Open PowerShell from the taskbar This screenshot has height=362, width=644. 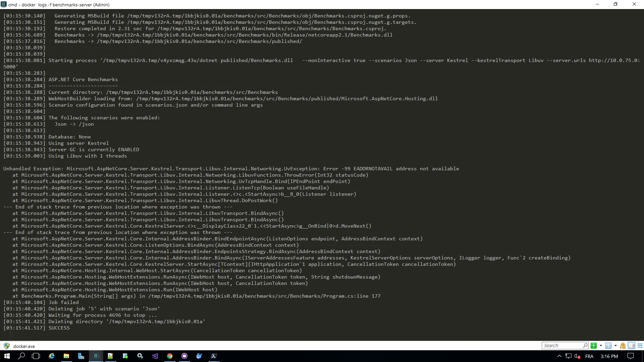tap(214, 356)
